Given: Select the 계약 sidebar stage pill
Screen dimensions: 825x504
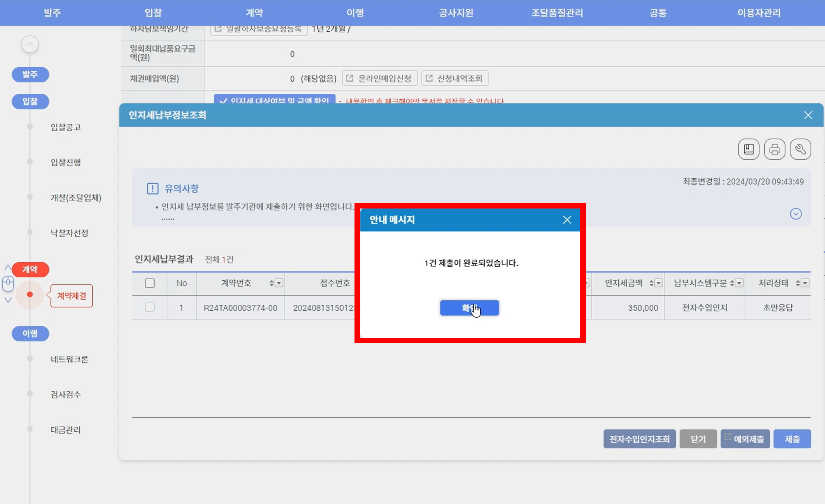Looking at the screenshot, I should [30, 269].
